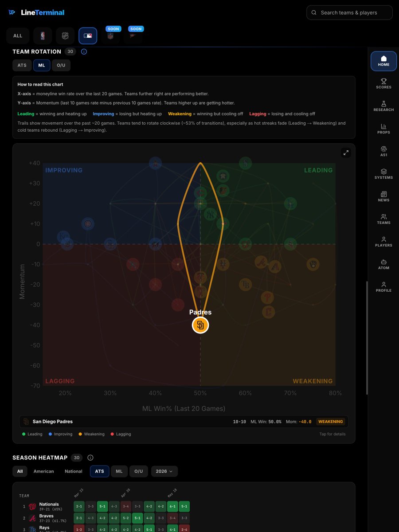Open the PLAYERS sidebar item

pyautogui.click(x=383, y=242)
